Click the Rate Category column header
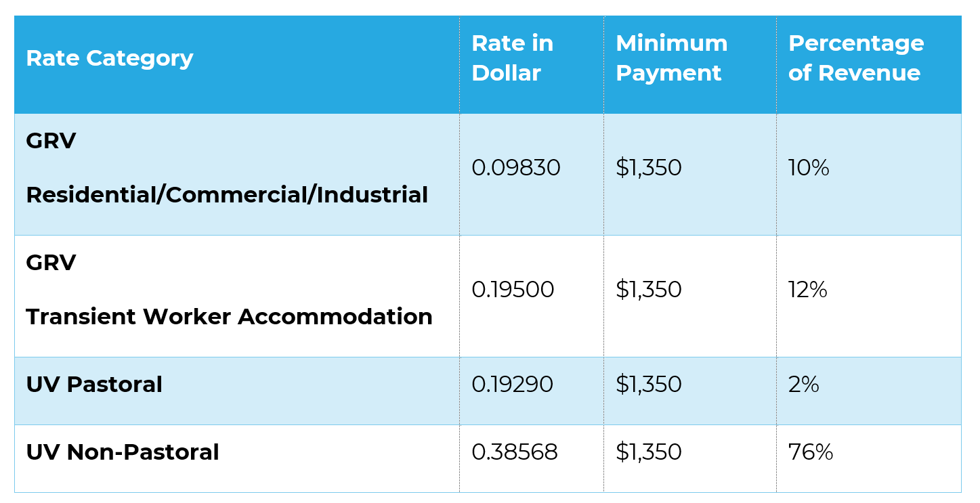Screen dimensions: 980x503 click(x=110, y=58)
